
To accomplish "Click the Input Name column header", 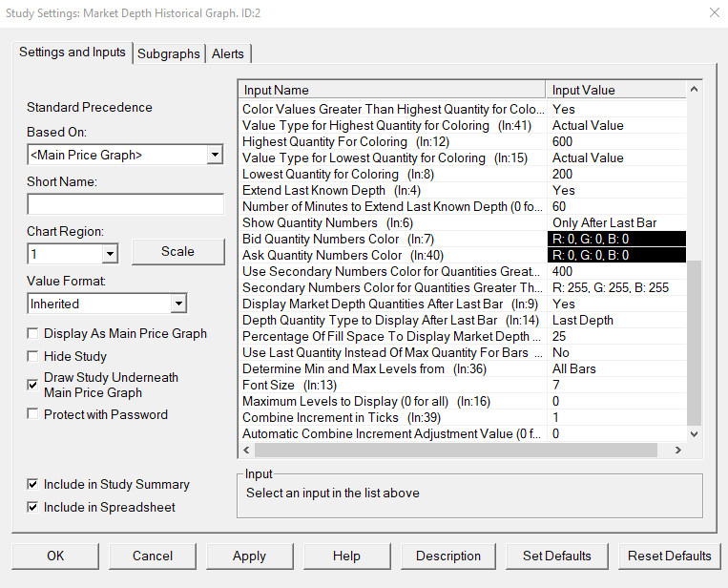I will pos(392,90).
